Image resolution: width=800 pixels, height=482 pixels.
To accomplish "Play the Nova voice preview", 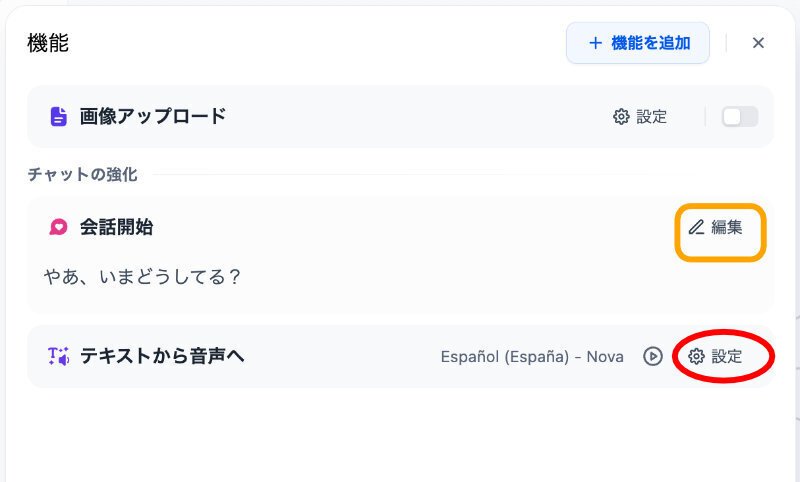I will click(653, 356).
